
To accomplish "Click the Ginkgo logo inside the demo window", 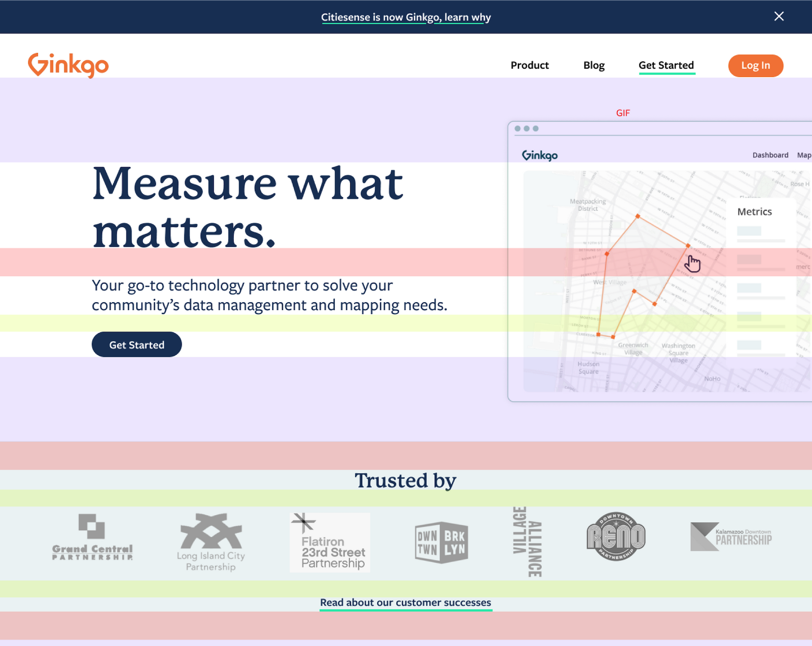I will coord(540,155).
